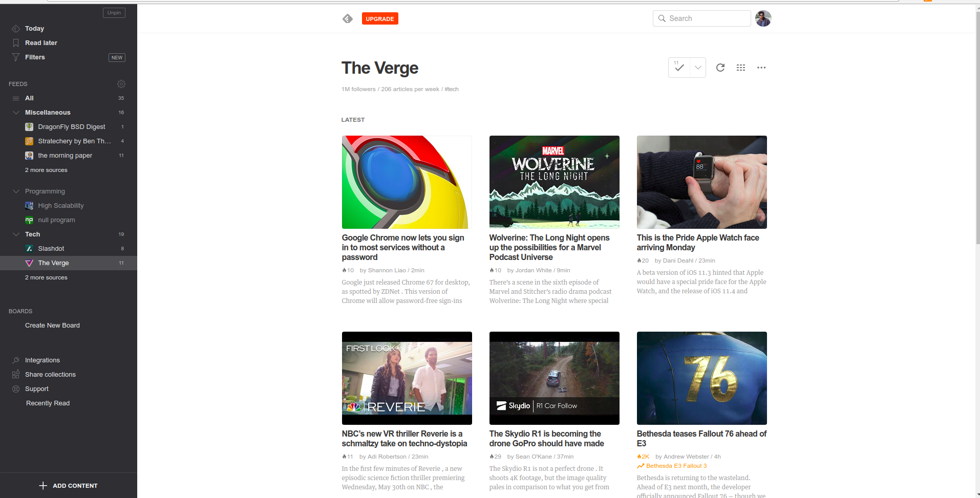980x498 pixels.
Task: Click Create New Board
Action: 52,326
